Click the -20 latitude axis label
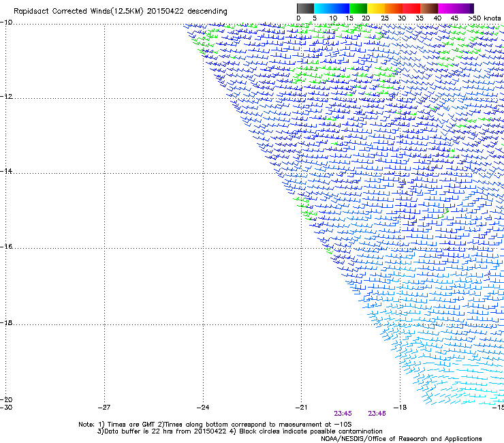 (6, 399)
